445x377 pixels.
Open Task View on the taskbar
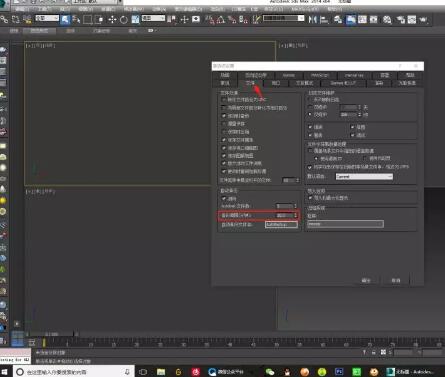click(143, 372)
